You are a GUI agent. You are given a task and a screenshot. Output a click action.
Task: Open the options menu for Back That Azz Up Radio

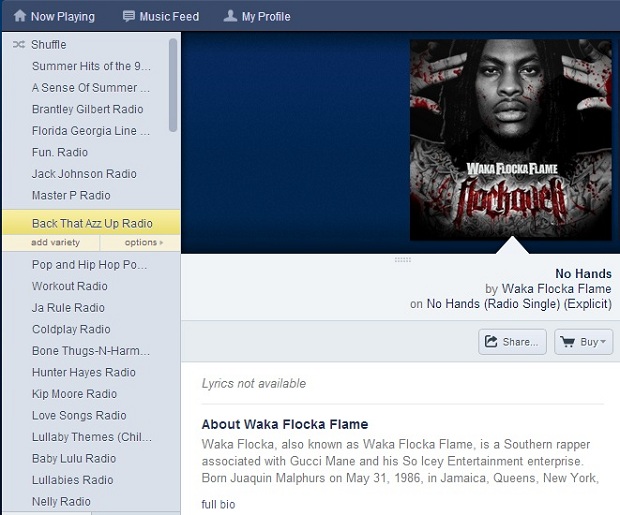point(144,242)
